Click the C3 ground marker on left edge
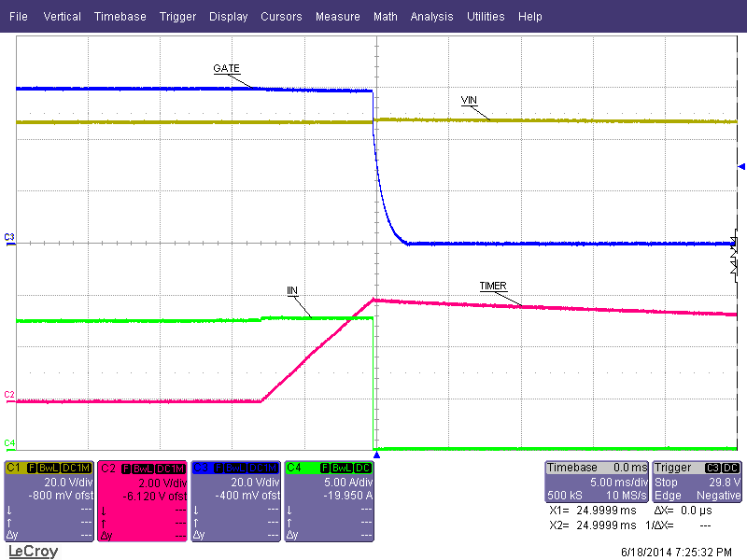 (9, 237)
